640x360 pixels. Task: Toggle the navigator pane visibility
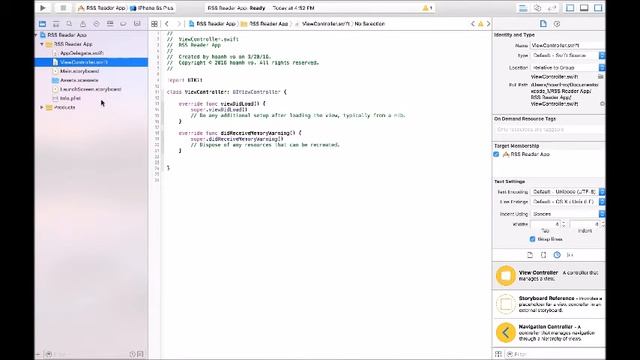pos(570,8)
